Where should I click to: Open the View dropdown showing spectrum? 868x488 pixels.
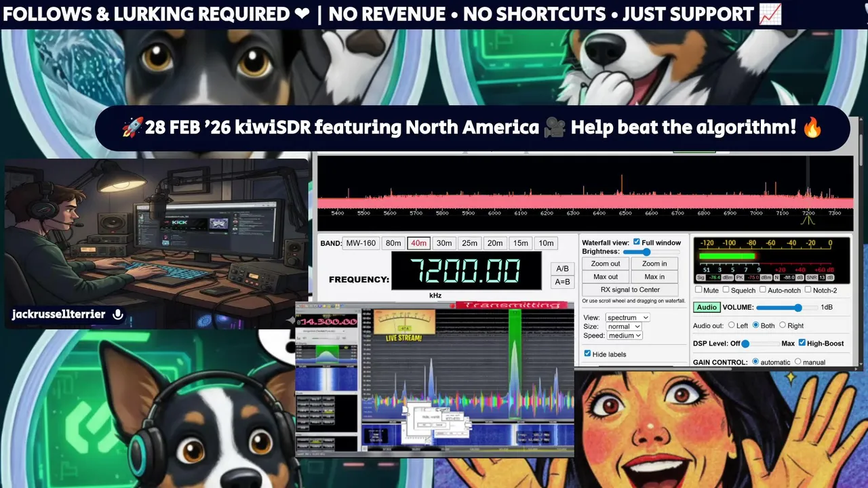coord(627,317)
